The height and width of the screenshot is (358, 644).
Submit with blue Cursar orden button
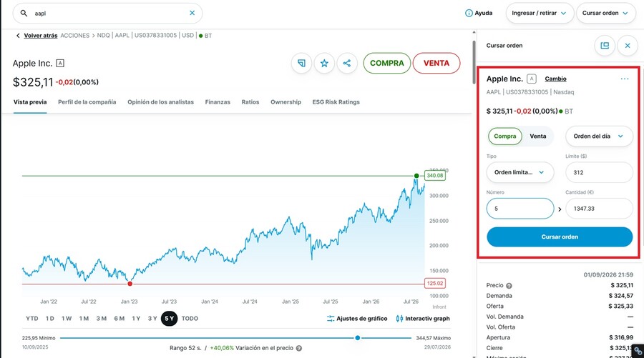pos(560,237)
